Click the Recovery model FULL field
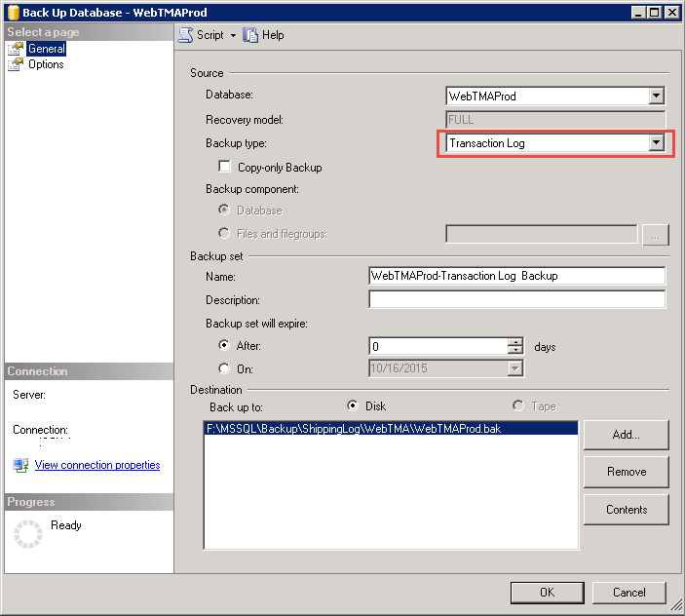Screen dimensions: 685x616 (555, 119)
